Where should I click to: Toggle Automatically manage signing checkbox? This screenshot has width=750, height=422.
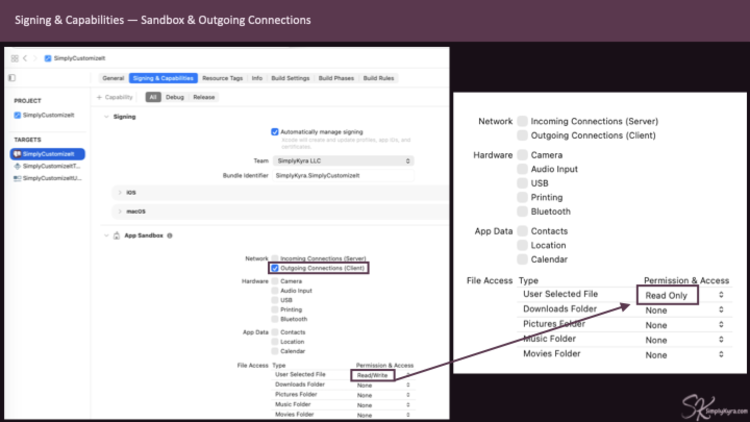point(275,132)
